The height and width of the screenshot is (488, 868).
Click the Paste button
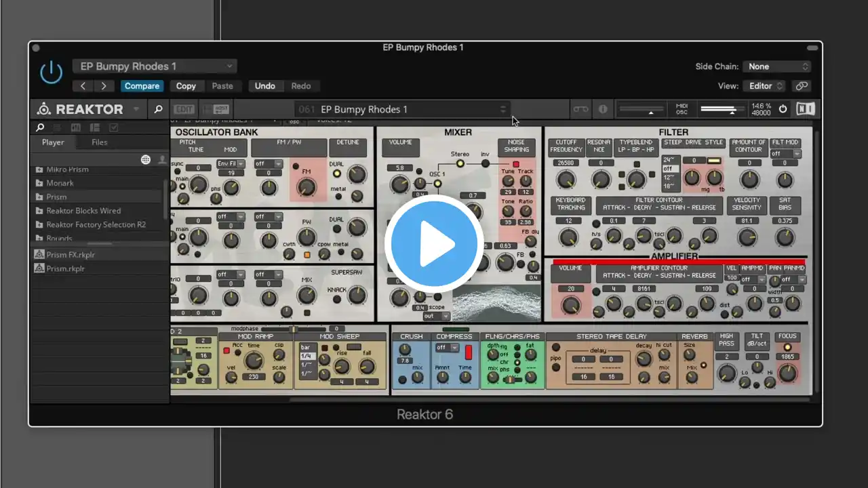coord(222,86)
